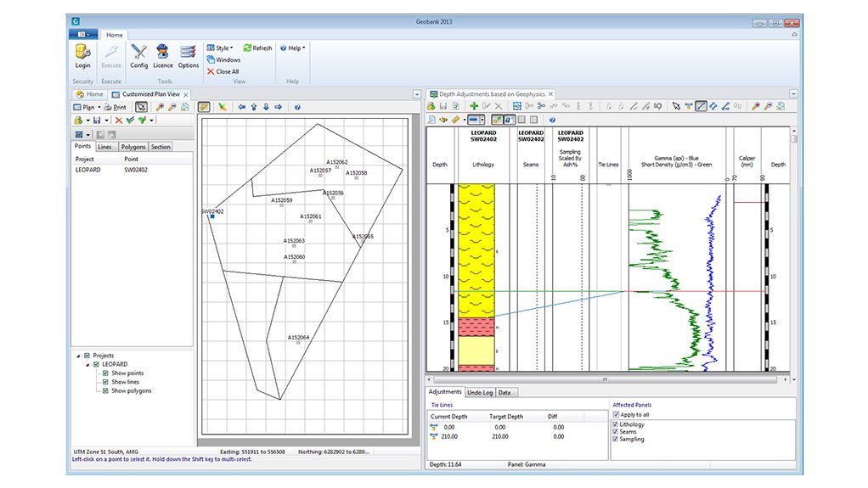Close the Customised Plan View tab
The width and height of the screenshot is (868, 488).
tap(185, 94)
